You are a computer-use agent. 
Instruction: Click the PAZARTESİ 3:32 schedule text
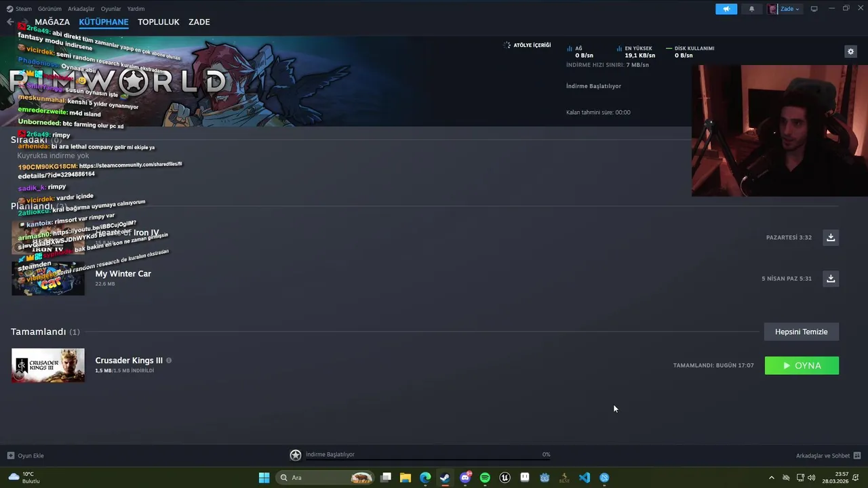789,238
